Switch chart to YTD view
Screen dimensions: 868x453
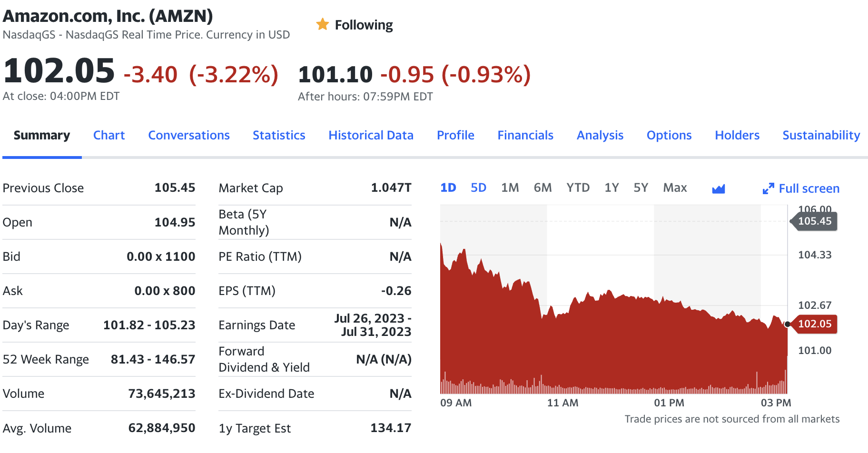578,187
